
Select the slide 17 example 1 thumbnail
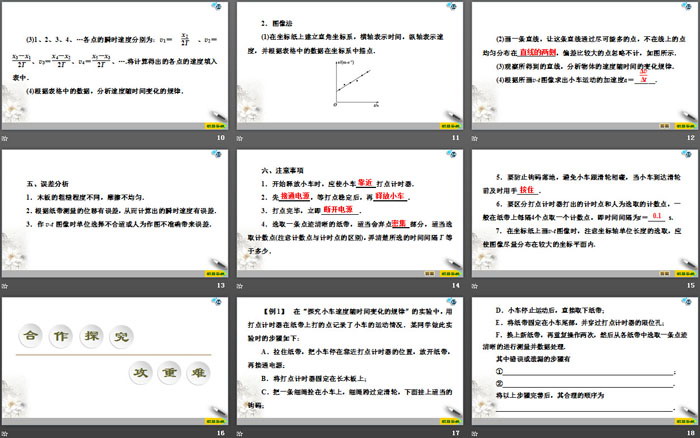click(x=350, y=361)
